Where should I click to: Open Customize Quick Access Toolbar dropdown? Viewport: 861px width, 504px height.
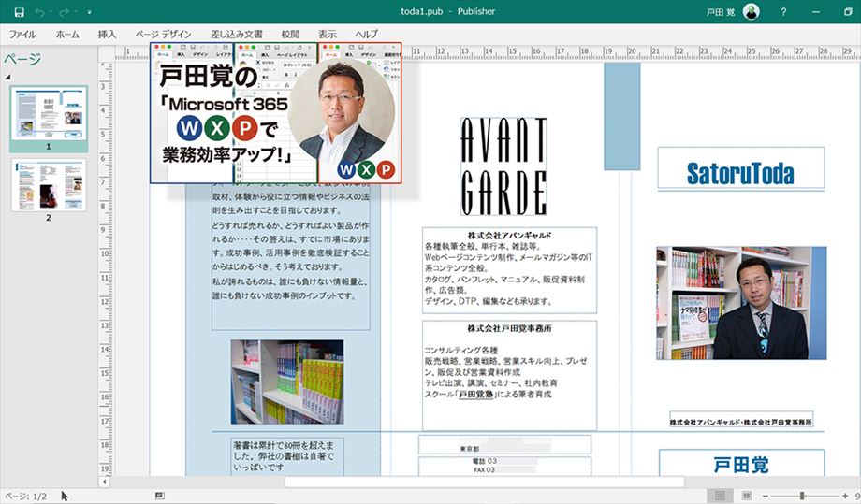pyautogui.click(x=90, y=12)
